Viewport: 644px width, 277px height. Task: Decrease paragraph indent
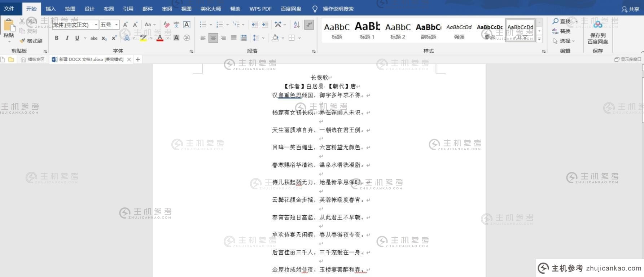click(x=255, y=25)
